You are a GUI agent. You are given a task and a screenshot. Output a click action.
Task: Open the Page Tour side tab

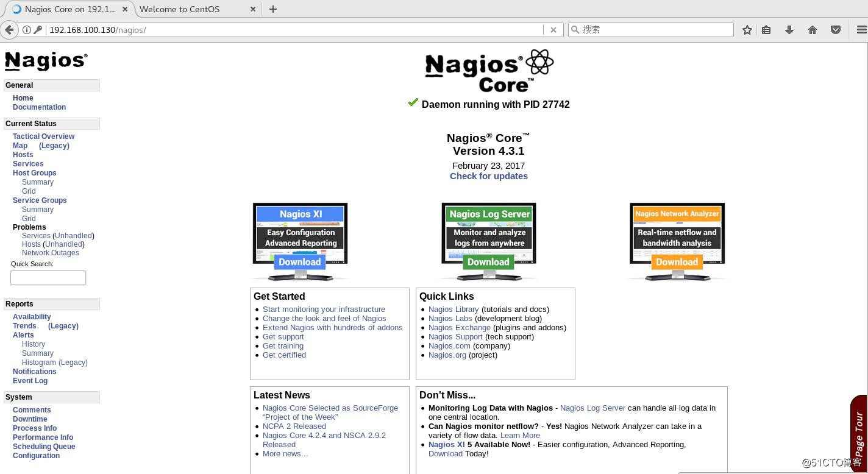pyautogui.click(x=859, y=434)
